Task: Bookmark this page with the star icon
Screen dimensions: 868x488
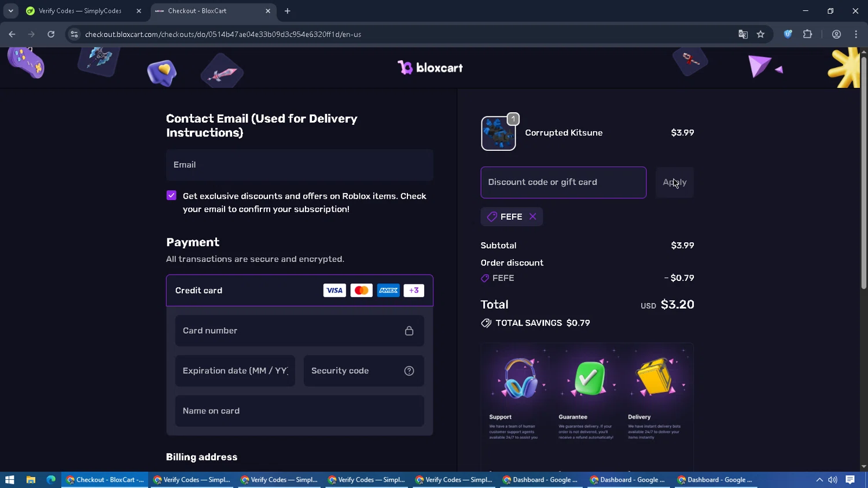Action: [760, 35]
